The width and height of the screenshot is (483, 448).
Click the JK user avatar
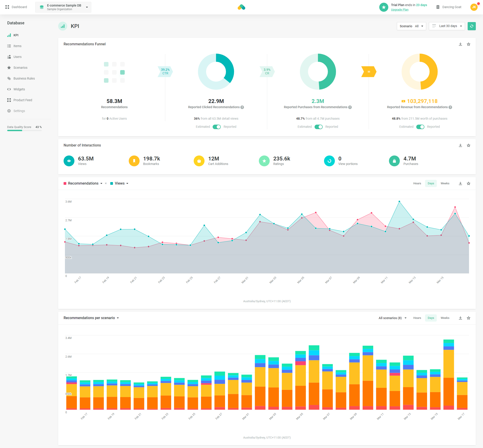pos(474,7)
